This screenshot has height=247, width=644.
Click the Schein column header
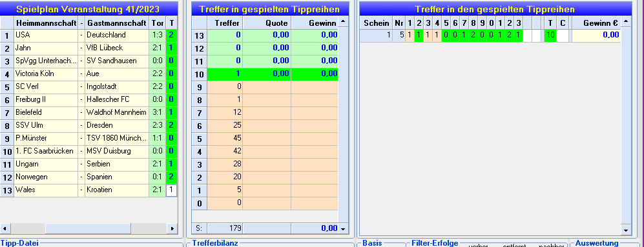376,23
